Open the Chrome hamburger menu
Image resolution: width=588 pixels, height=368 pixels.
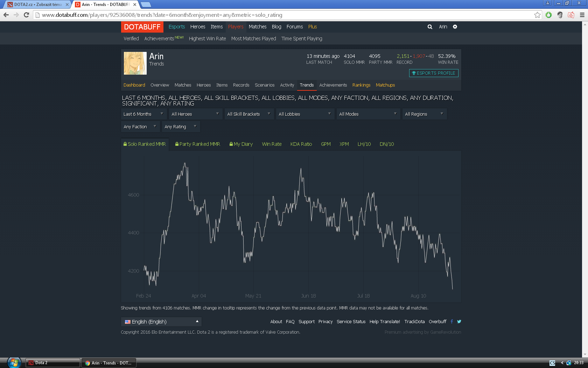(x=582, y=15)
